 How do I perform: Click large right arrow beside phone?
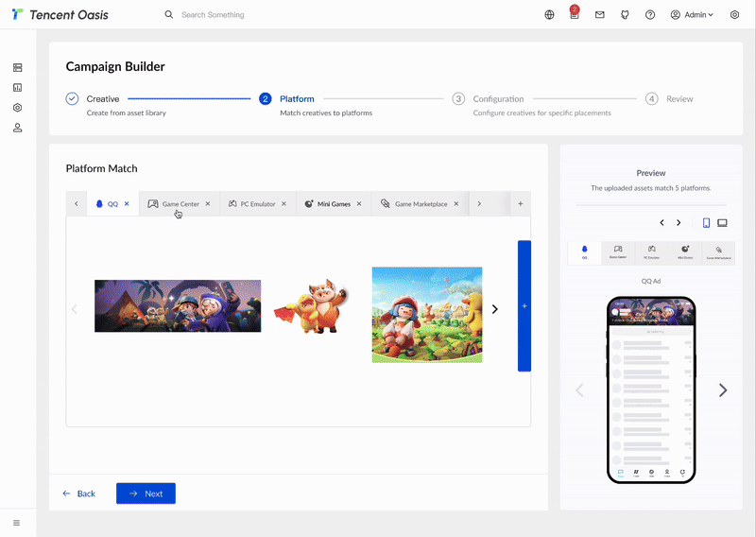point(723,390)
